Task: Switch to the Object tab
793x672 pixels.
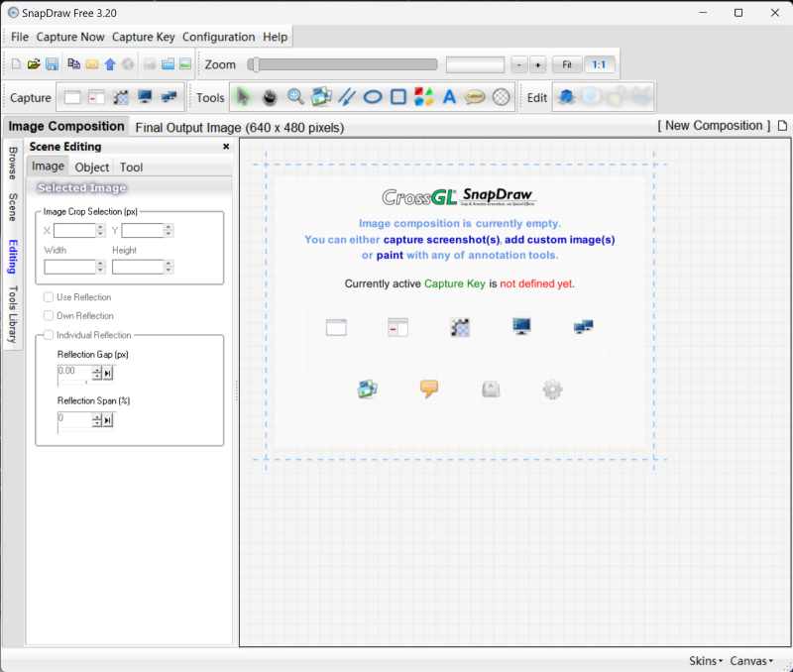Action: coord(92,167)
